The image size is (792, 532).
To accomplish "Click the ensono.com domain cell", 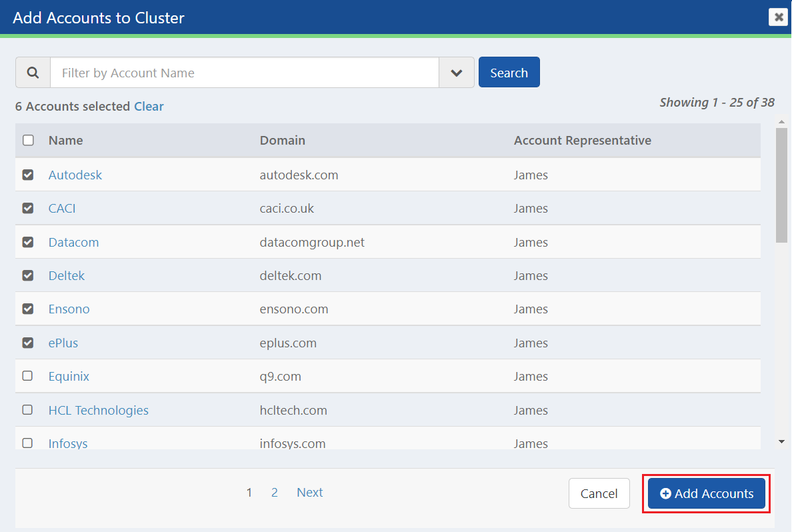I will tap(294, 309).
